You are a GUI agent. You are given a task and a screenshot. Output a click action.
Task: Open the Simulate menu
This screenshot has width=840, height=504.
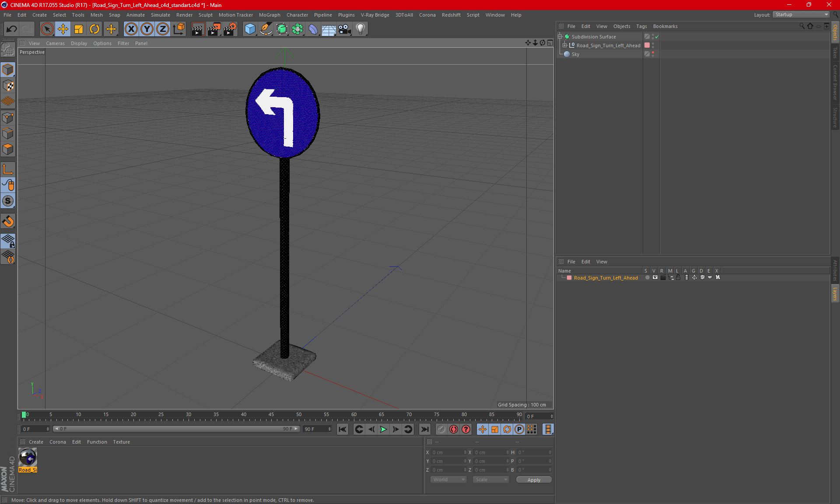pyautogui.click(x=160, y=15)
